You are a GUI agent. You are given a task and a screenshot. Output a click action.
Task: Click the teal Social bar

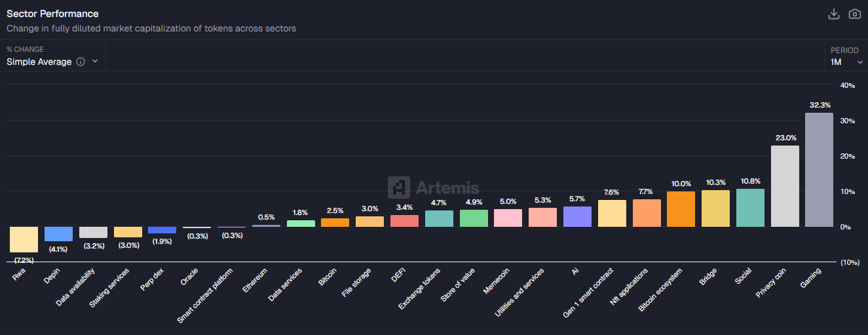click(x=750, y=208)
